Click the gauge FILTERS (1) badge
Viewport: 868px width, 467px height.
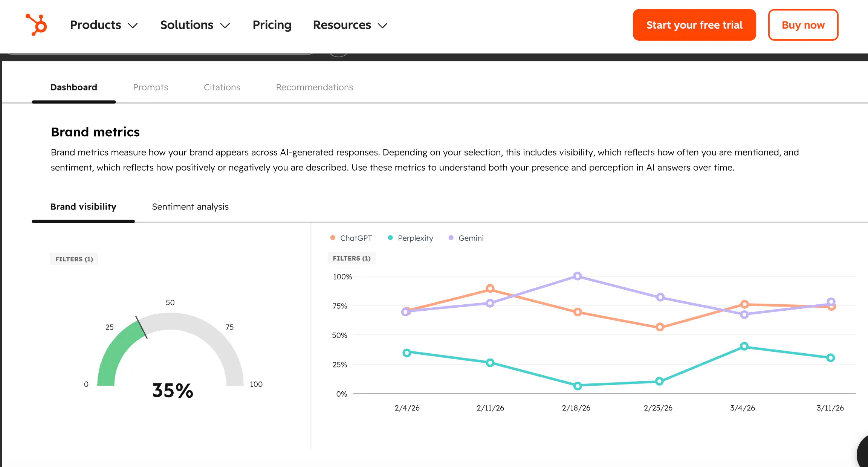(74, 259)
